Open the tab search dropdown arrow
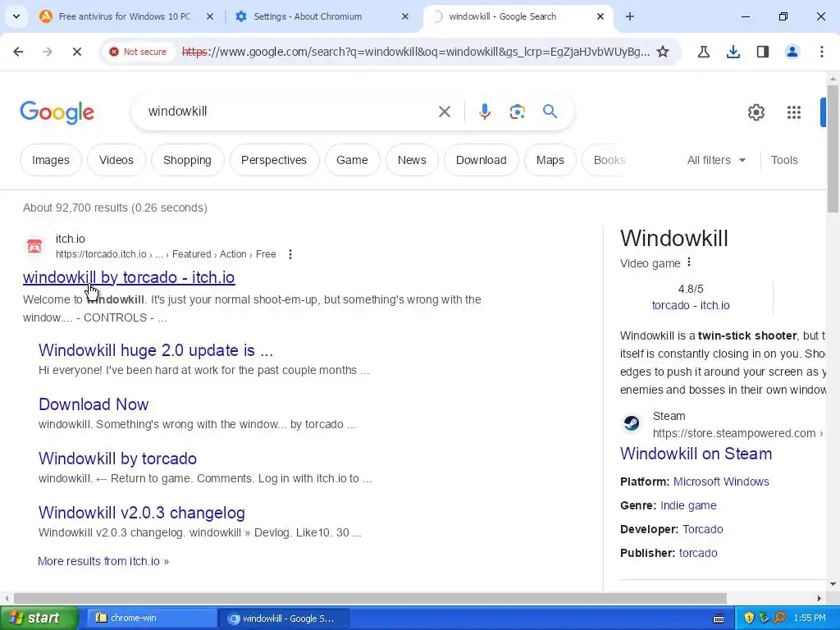This screenshot has width=840, height=630. coord(16,16)
